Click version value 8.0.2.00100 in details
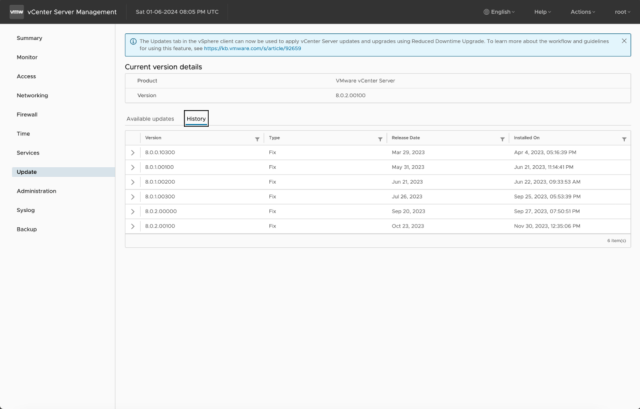640x409 pixels. (350, 96)
